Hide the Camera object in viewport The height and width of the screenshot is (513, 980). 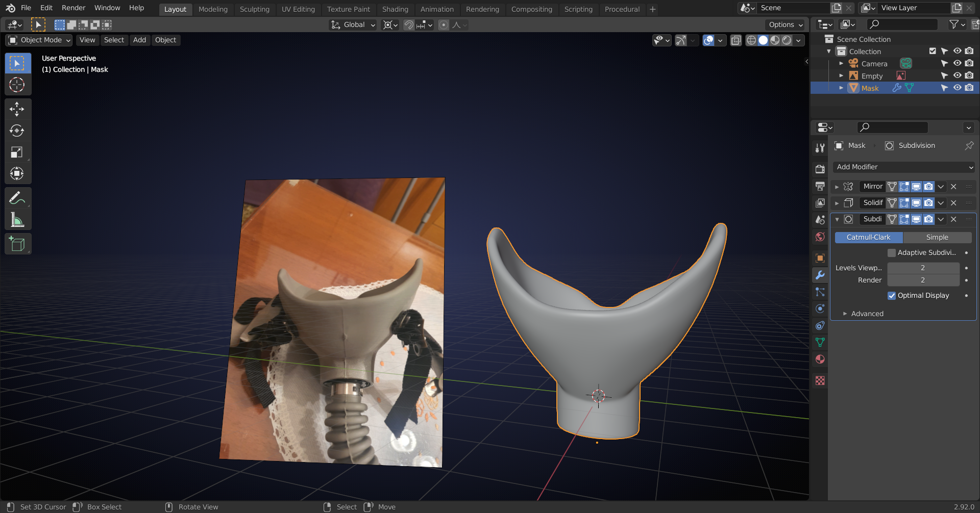(957, 63)
